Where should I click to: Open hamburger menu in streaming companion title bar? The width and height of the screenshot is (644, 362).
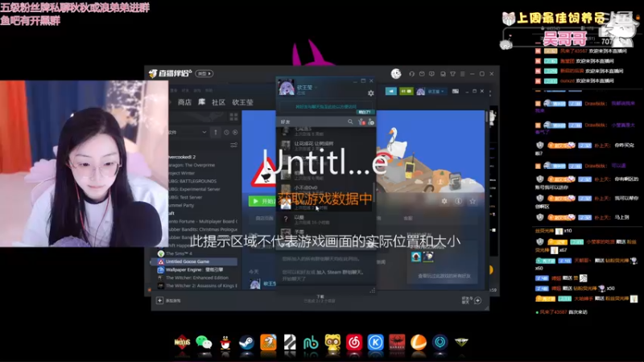pyautogui.click(x=462, y=74)
